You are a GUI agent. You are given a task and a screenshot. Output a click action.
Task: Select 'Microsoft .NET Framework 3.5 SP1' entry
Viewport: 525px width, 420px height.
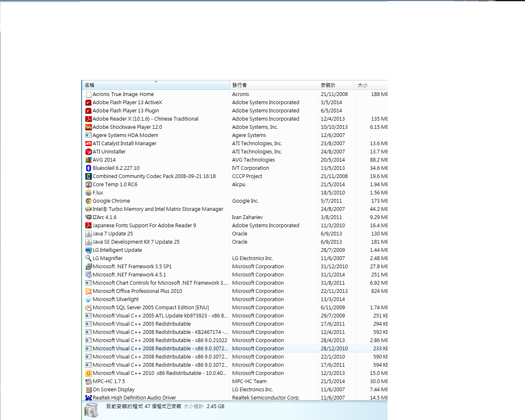click(x=235, y=267)
